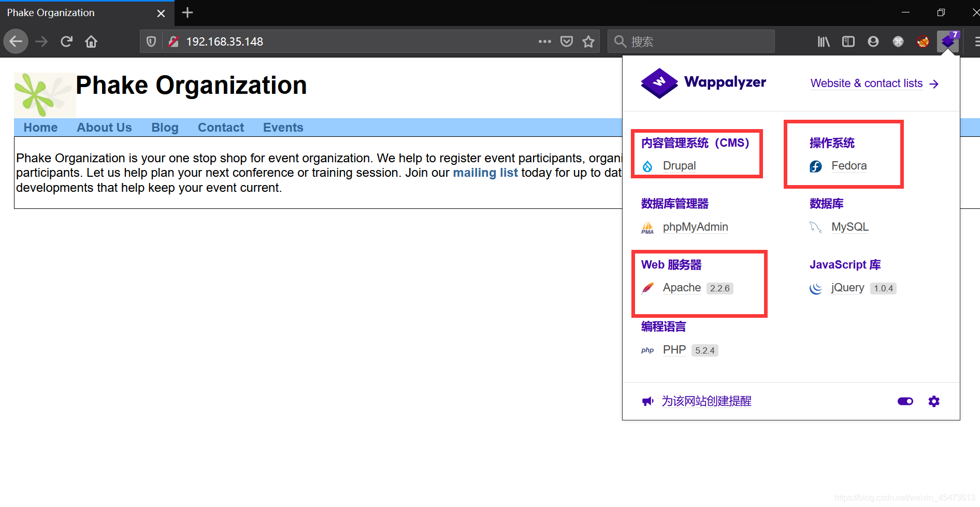Viewport: 980px width, 507px height.
Task: Open Wappalyzer settings gear
Action: [x=934, y=401]
